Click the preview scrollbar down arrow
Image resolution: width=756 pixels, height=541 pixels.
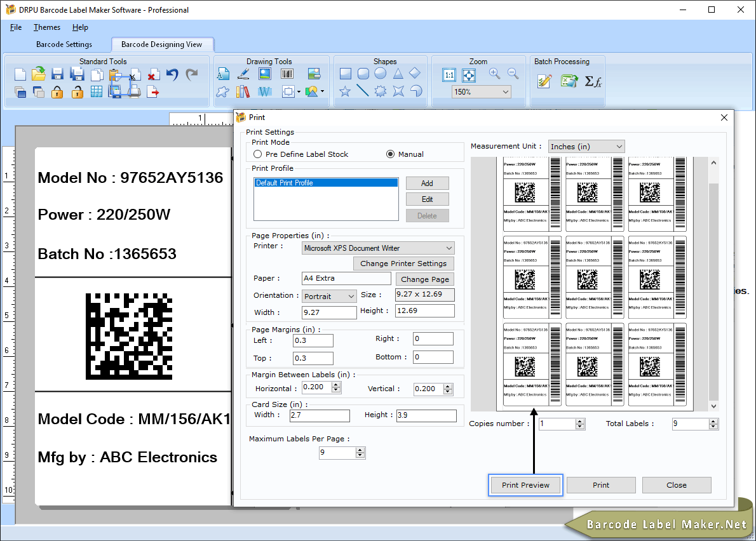713,406
